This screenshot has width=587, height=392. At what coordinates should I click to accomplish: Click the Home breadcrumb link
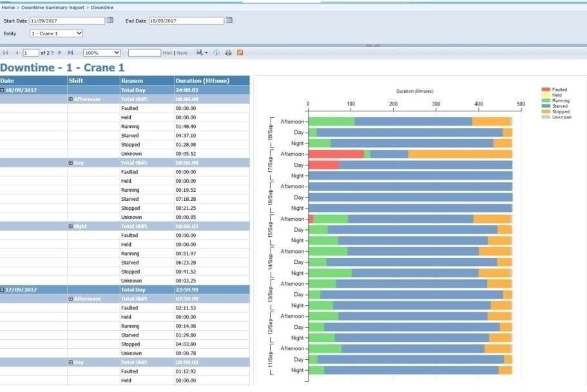(x=8, y=7)
